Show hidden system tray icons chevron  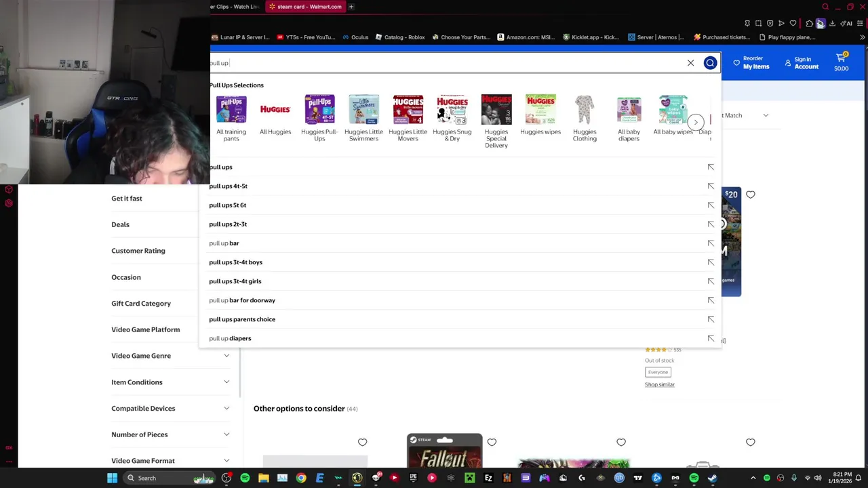tap(753, 478)
